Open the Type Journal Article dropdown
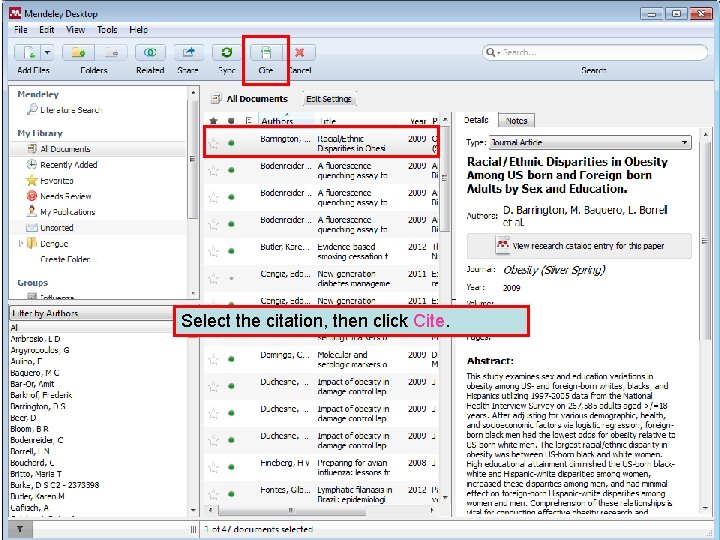This screenshot has height=540, width=720. (x=591, y=142)
